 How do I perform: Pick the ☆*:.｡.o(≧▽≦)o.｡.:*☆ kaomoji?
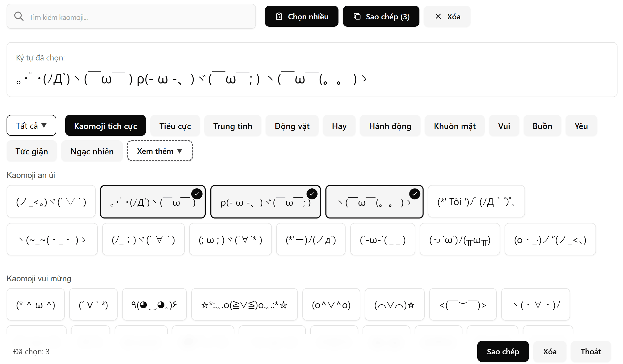[244, 305]
